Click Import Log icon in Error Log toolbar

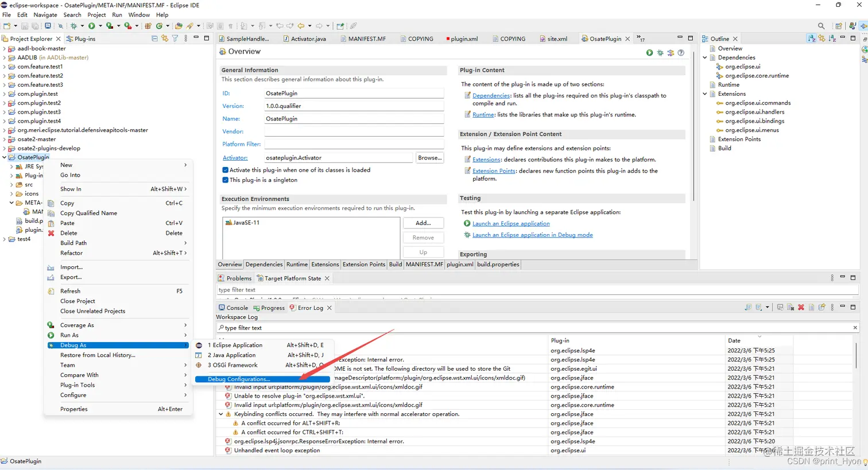click(x=759, y=308)
